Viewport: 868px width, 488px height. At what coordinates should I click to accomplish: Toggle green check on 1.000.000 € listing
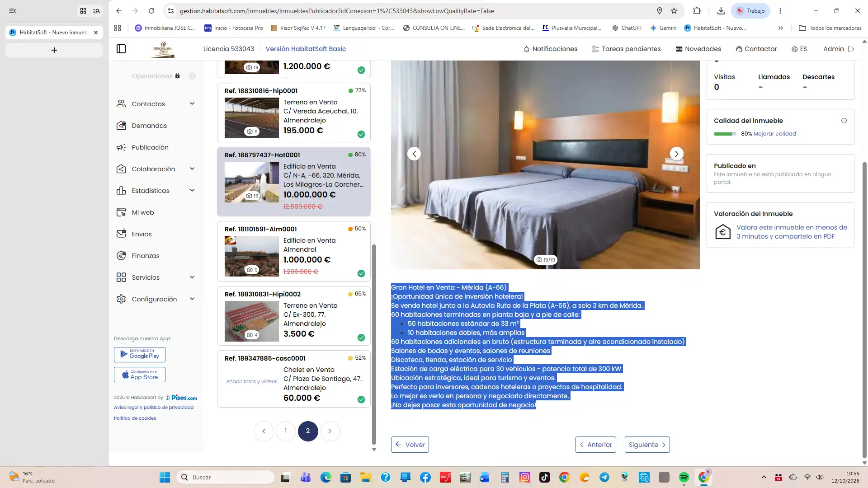[x=361, y=273]
